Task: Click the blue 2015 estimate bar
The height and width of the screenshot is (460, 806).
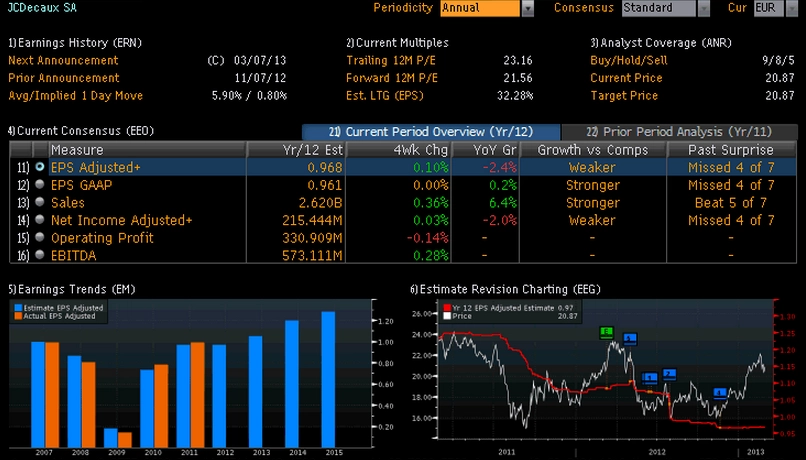Action: click(x=328, y=379)
